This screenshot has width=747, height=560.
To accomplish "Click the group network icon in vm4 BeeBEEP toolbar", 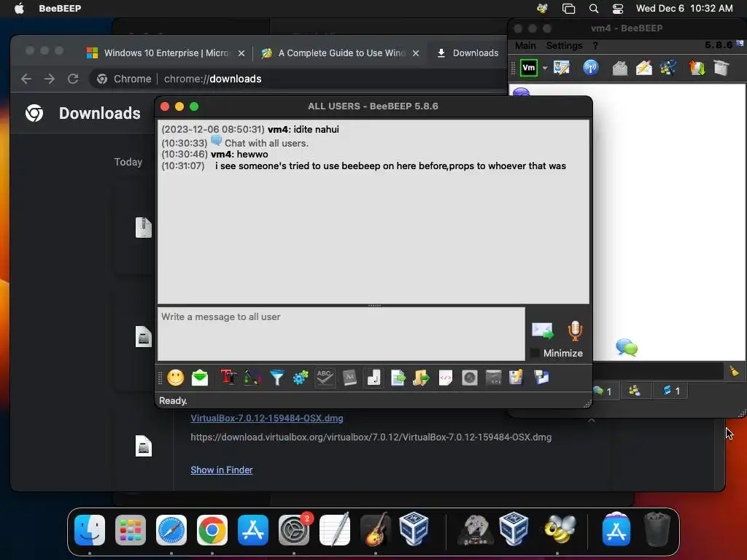I will (x=668, y=68).
